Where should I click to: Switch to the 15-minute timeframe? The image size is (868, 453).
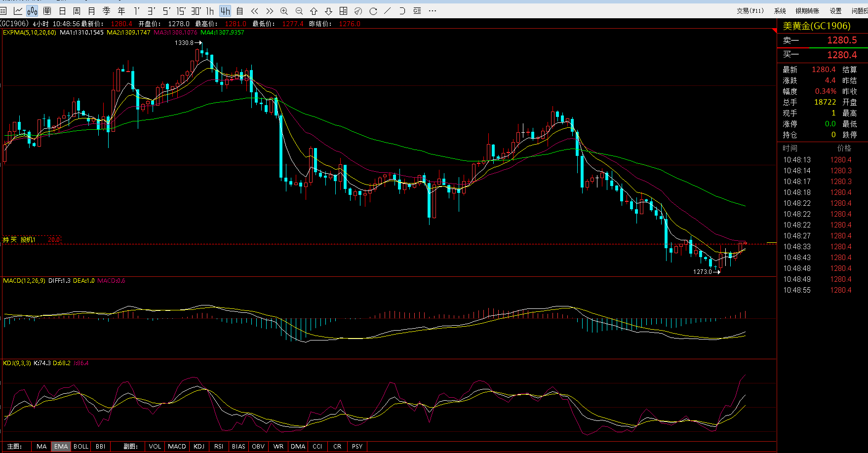(x=181, y=11)
